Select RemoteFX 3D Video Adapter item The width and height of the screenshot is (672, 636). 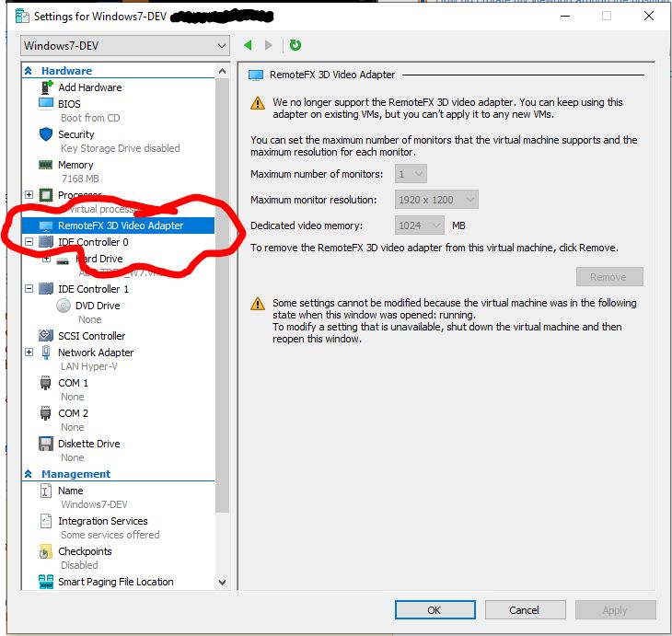(118, 225)
